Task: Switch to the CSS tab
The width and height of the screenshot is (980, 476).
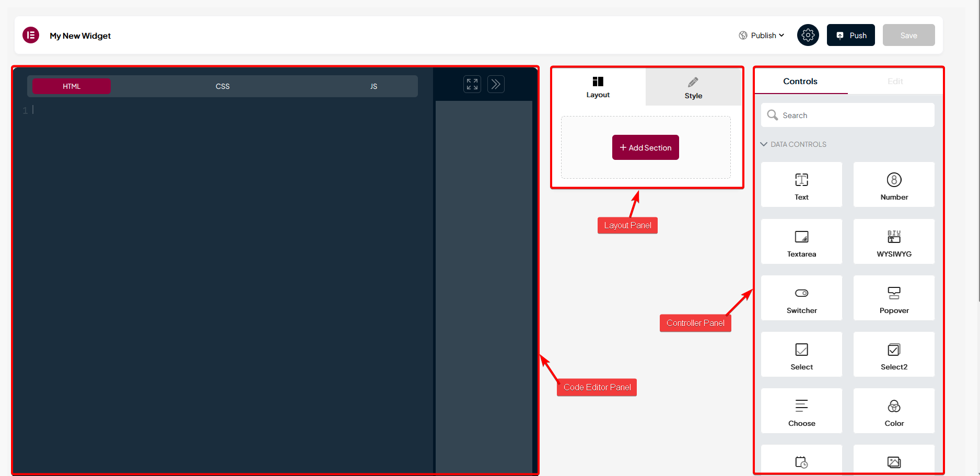Action: [223, 86]
